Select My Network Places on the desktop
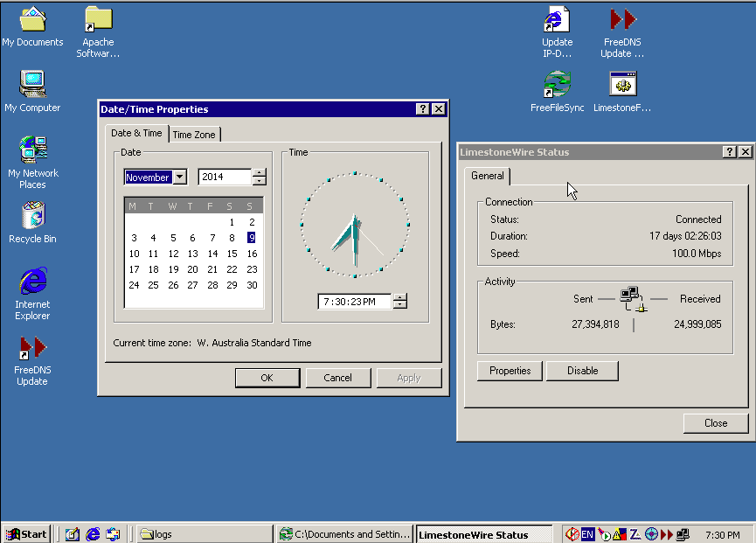This screenshot has height=543, width=756. coord(33,163)
